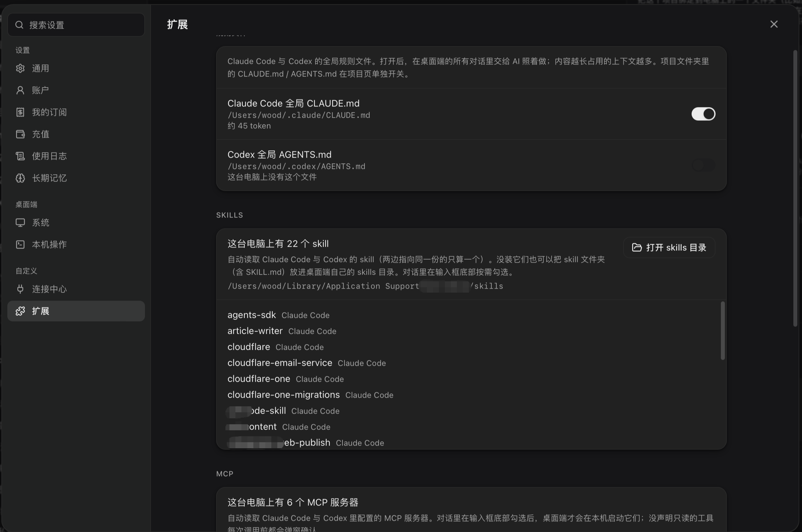Select 充值 in sidebar
The image size is (802, 532).
76,134
